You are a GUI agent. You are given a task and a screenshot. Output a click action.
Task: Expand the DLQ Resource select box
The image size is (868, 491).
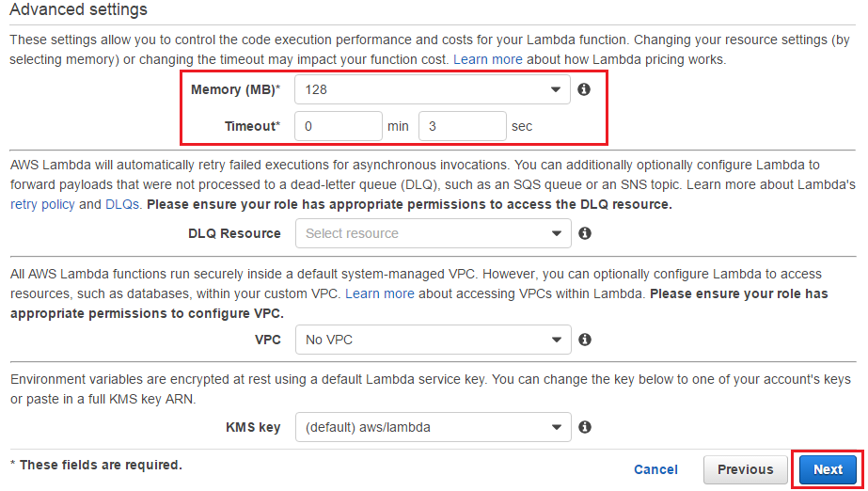433,233
